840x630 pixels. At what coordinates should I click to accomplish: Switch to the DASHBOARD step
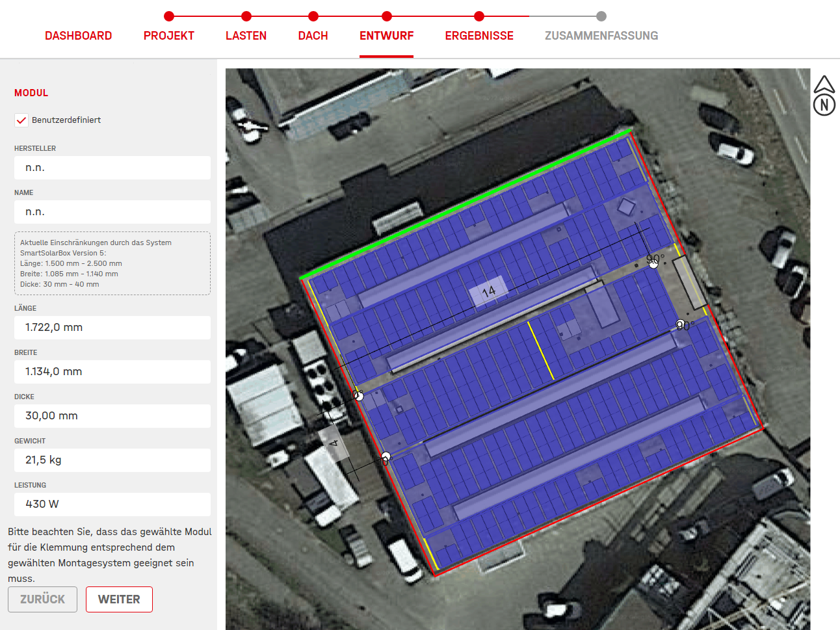(78, 36)
